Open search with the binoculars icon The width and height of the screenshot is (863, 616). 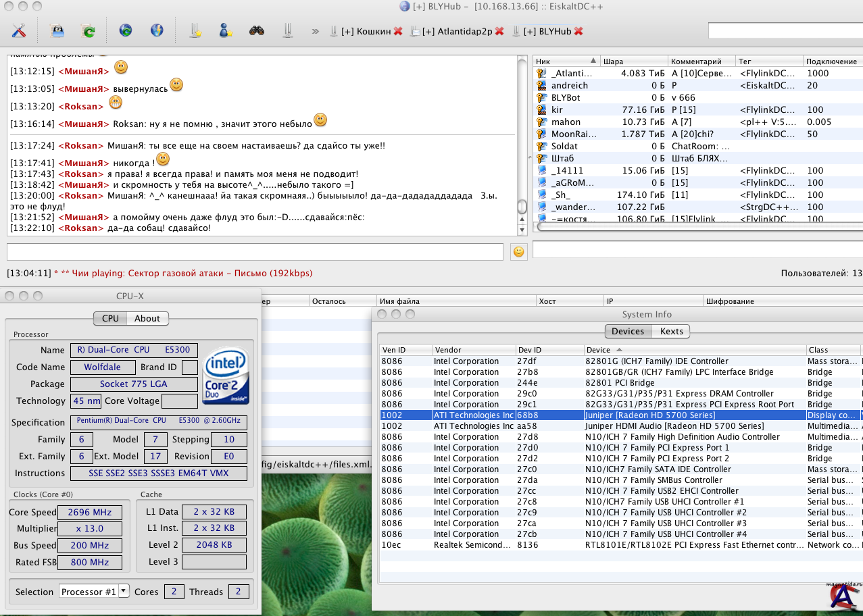(256, 30)
